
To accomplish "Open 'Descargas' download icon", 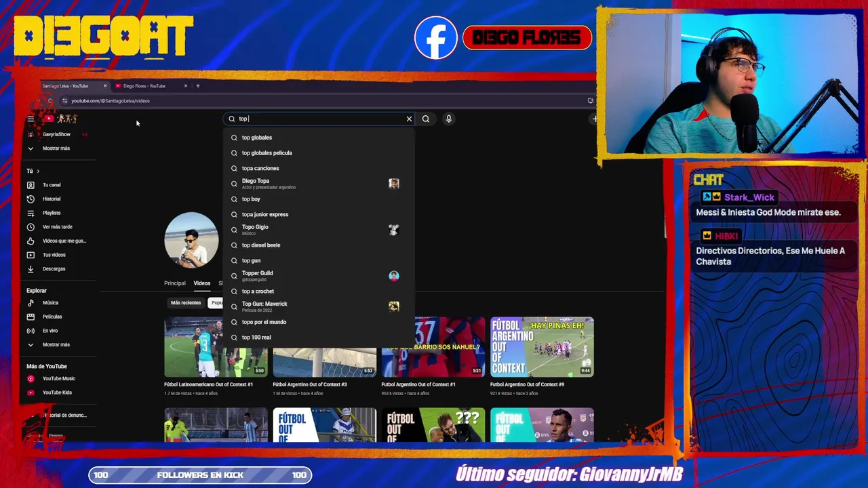I will click(31, 269).
